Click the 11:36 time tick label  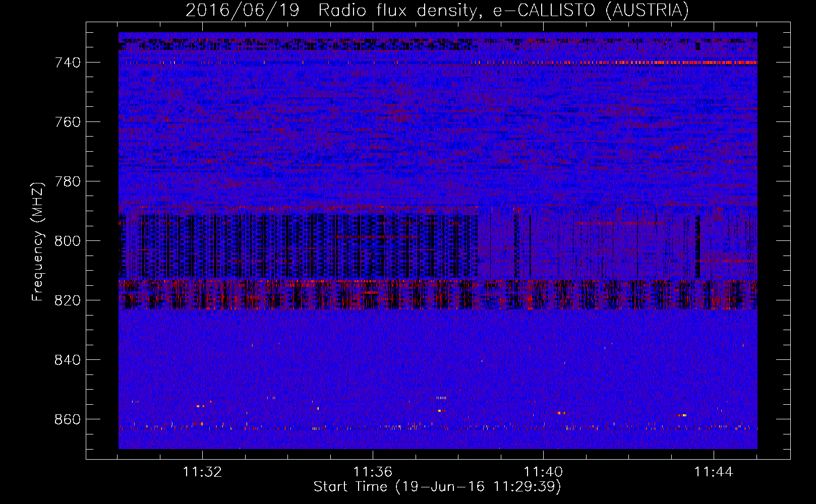pos(373,472)
